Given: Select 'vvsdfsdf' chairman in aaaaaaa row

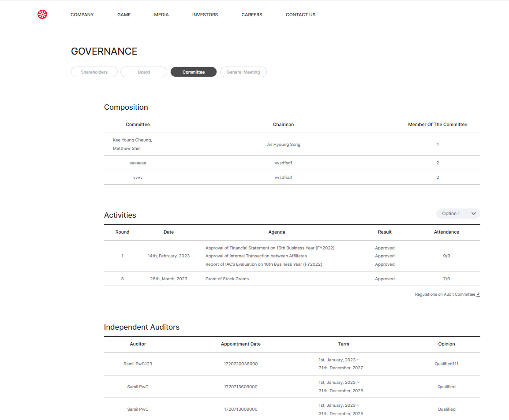Looking at the screenshot, I should point(284,163).
